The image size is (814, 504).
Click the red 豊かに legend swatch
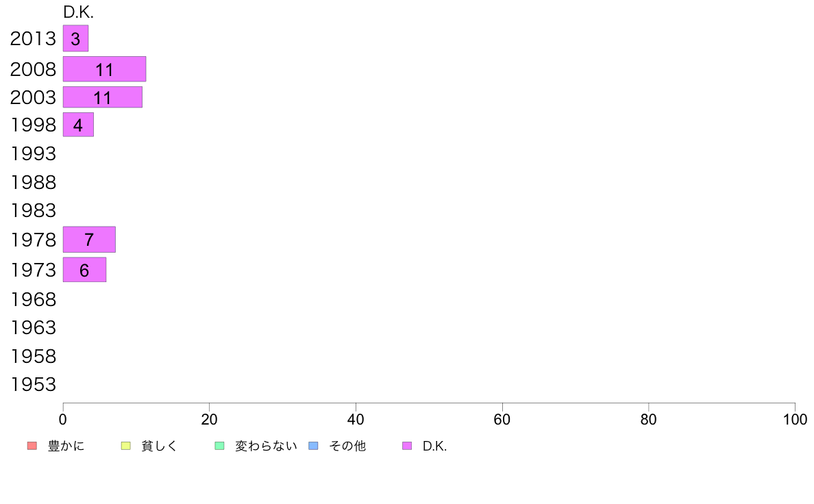tap(32, 446)
